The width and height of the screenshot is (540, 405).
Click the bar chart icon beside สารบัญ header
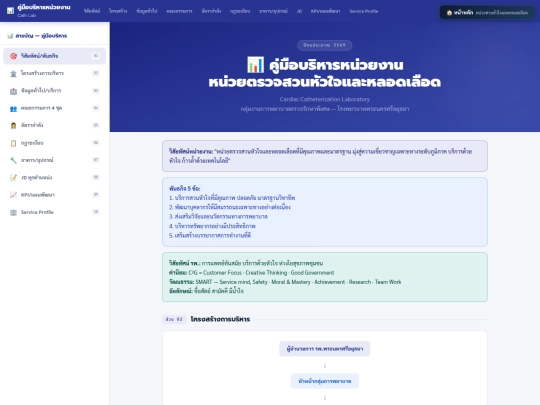(x=10, y=36)
